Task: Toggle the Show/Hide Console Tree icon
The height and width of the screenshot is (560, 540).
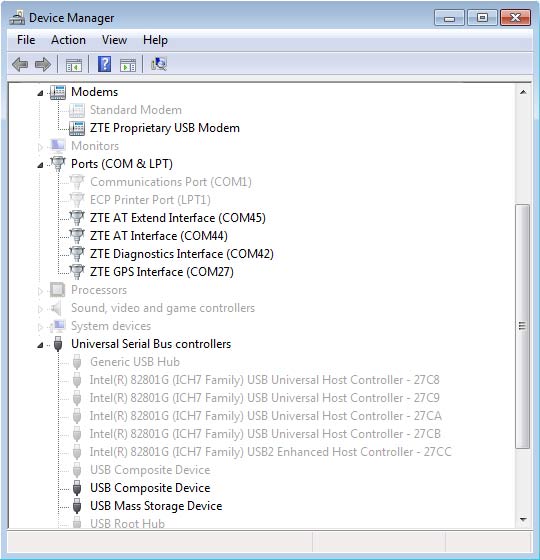Action: coord(74,65)
